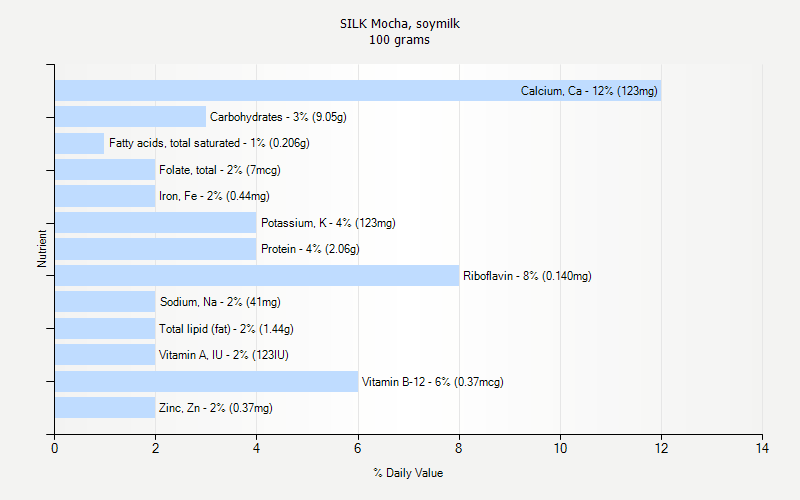This screenshot has height=500, width=800.
Task: Click the x-axis tick label 10
Action: [x=560, y=448]
